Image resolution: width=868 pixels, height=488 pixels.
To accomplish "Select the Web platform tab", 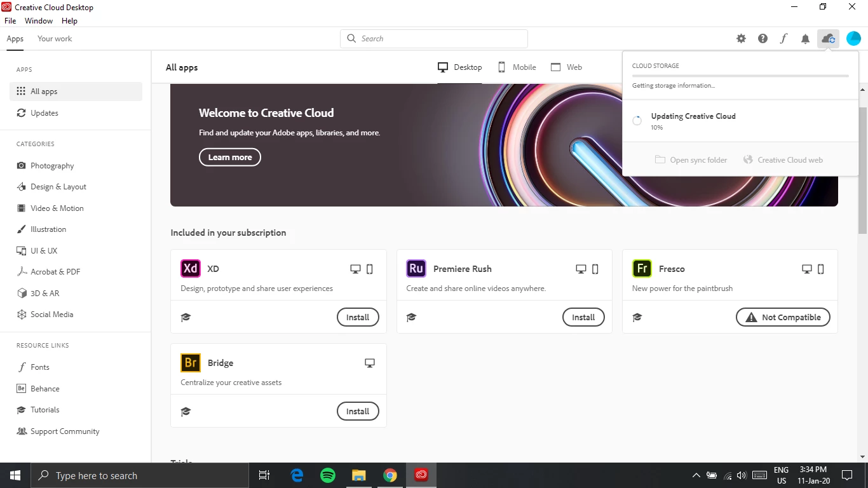I will [x=566, y=67].
